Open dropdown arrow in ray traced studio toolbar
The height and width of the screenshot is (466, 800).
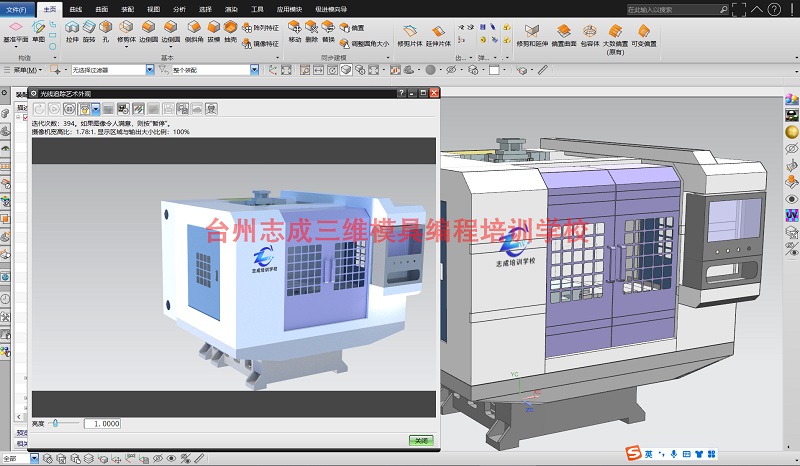coord(95,109)
